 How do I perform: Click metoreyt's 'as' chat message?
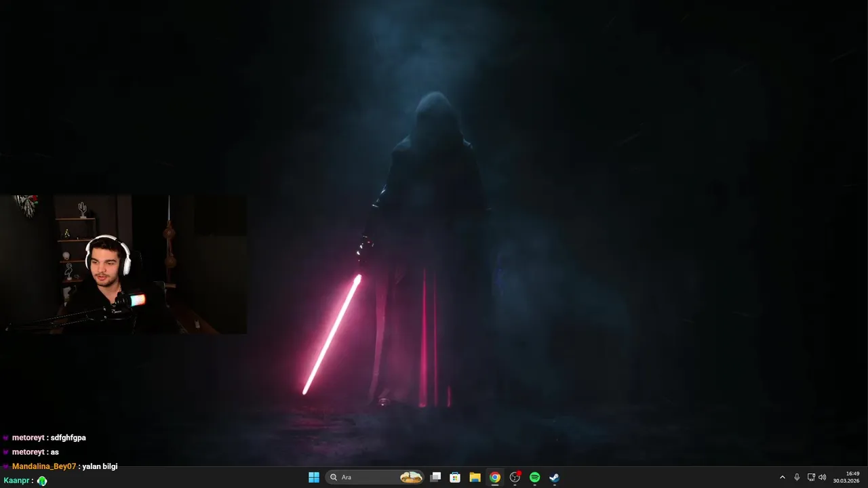[x=54, y=452]
